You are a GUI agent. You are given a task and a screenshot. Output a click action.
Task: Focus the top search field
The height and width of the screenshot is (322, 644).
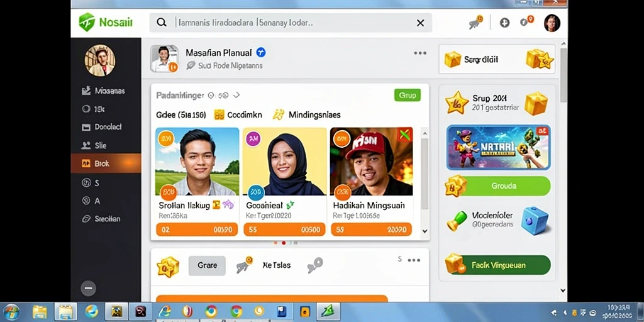tap(291, 23)
